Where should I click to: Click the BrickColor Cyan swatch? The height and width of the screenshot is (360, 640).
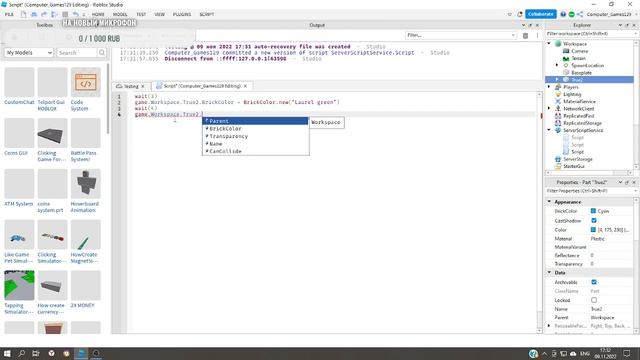click(593, 211)
